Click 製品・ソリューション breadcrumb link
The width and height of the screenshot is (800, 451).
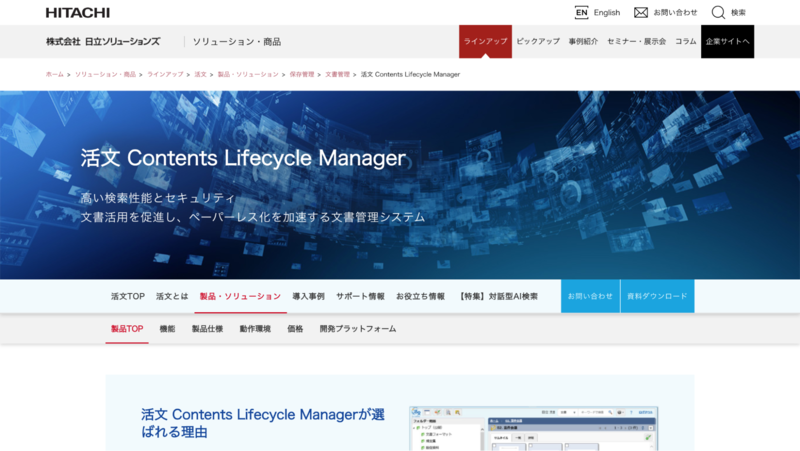click(x=248, y=74)
